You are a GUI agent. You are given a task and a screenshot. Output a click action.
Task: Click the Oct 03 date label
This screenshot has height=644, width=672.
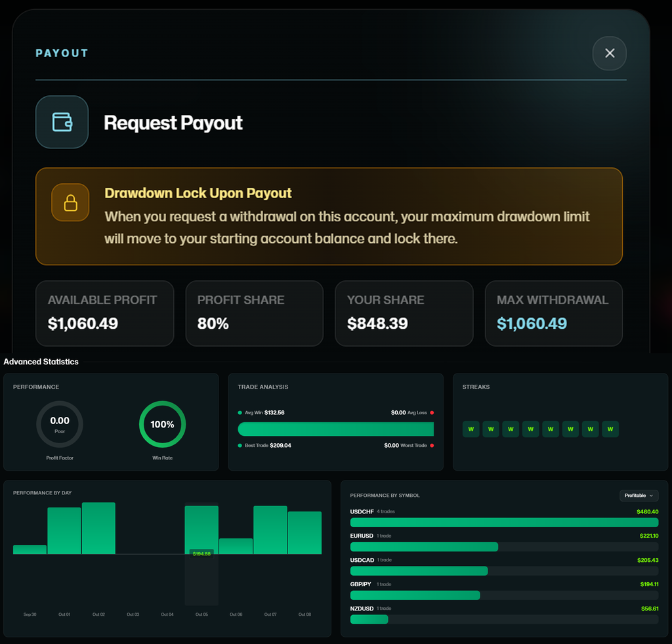click(133, 614)
